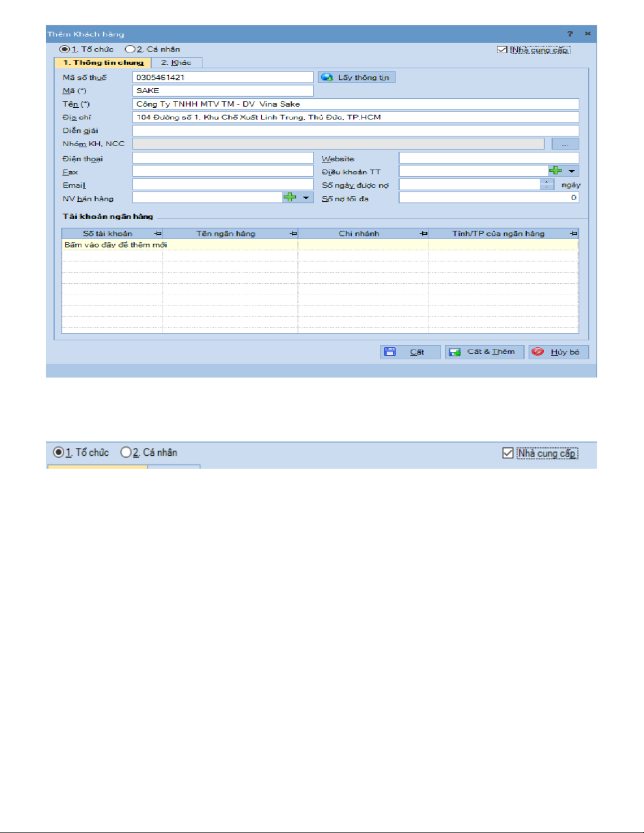Click green plus icon beside Điều khoản TT
644x833 pixels.
tap(555, 170)
